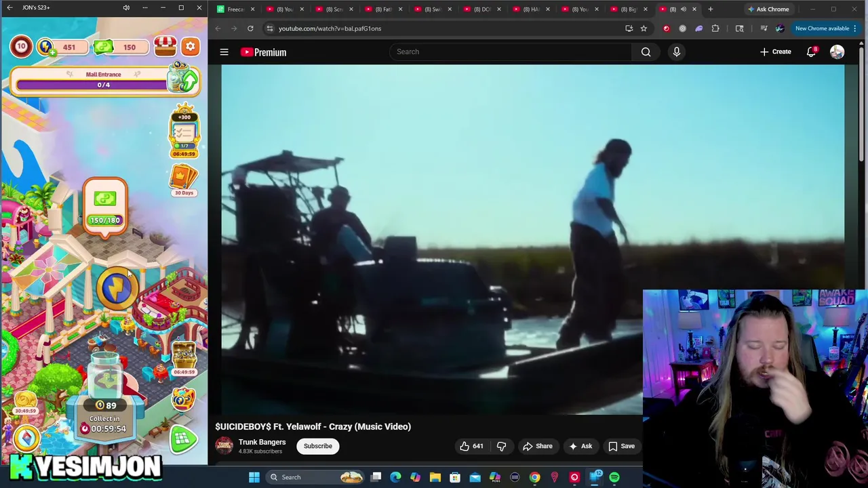
Task: Mute the active playing tab speaker icon
Action: (683, 9)
